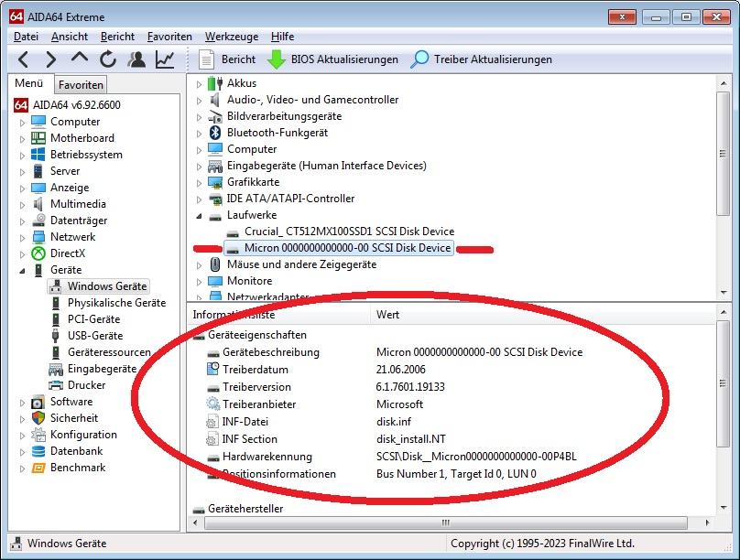Click the Software icon in sidebar

coord(38,402)
